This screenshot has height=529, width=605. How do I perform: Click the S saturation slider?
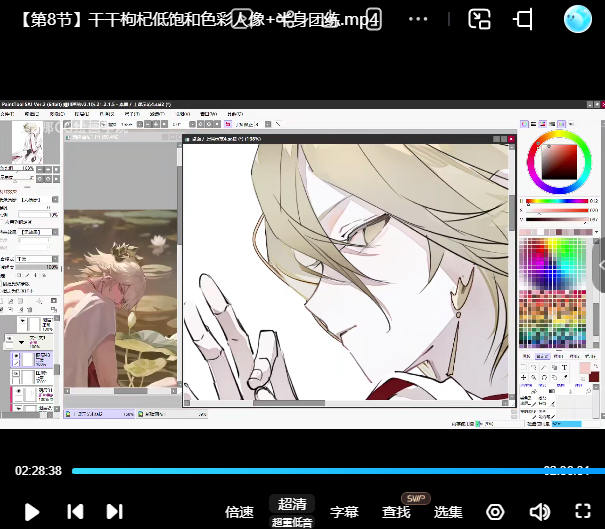click(557, 210)
